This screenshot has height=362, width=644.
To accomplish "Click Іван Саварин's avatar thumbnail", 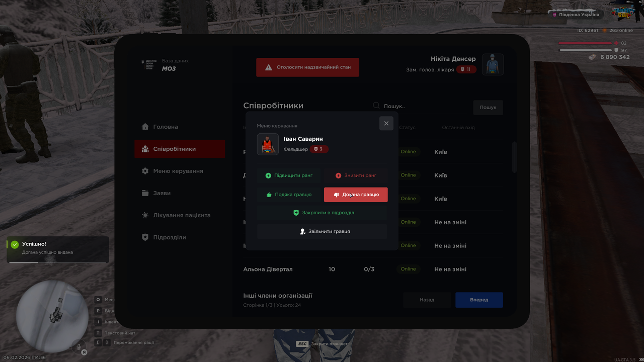I will (268, 144).
